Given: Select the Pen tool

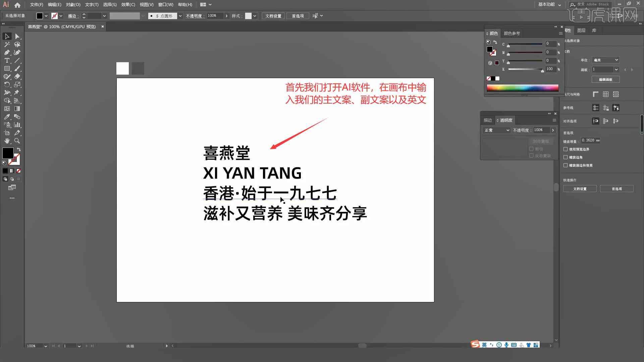Looking at the screenshot, I should pos(7,52).
